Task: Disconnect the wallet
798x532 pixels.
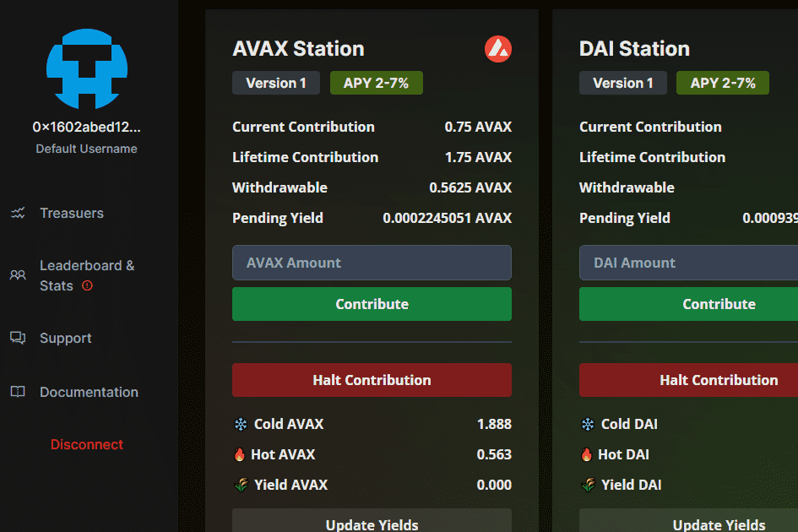Action: pyautogui.click(x=87, y=444)
